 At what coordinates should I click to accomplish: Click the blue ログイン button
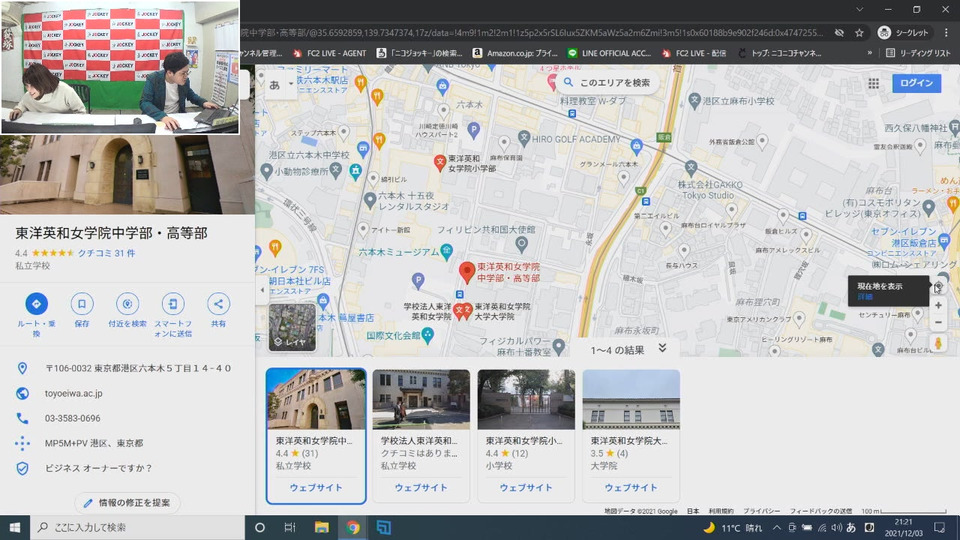coord(917,83)
